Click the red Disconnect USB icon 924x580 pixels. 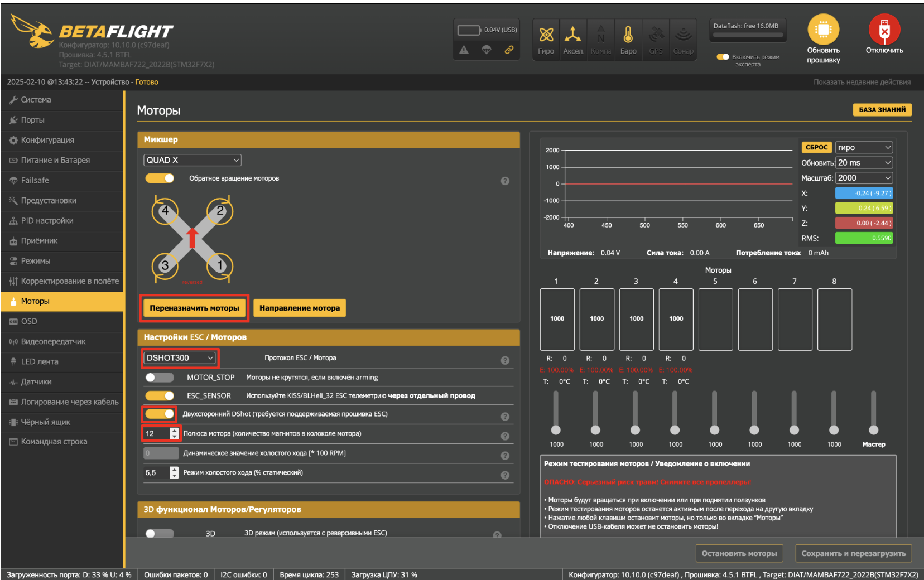[x=884, y=30]
